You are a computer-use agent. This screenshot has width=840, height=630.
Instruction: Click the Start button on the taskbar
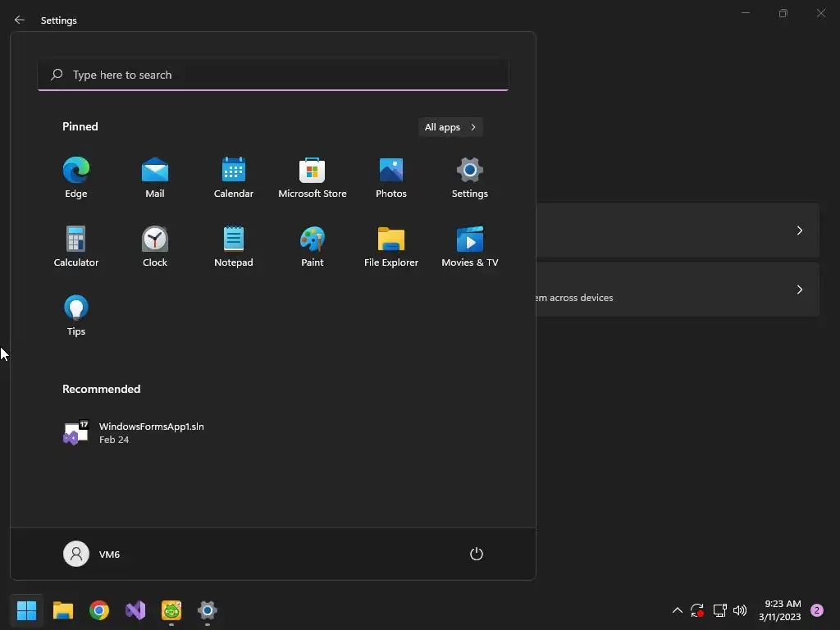26,610
